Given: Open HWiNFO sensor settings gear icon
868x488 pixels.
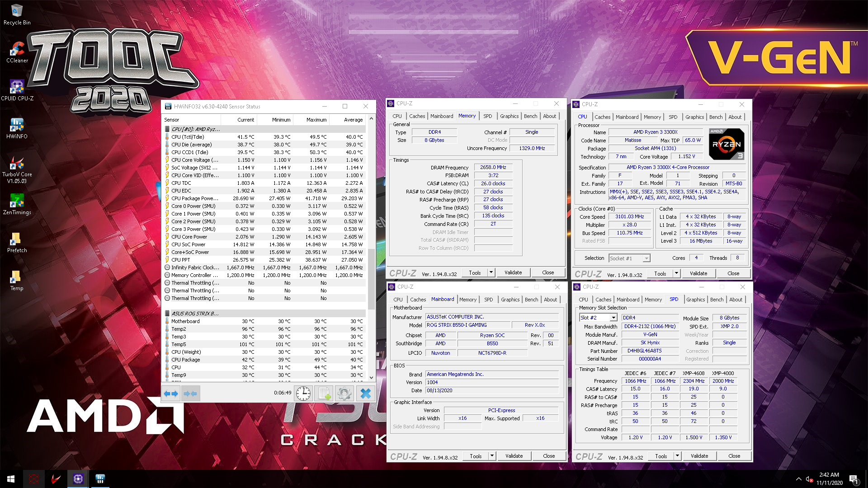Looking at the screenshot, I should coord(344,394).
